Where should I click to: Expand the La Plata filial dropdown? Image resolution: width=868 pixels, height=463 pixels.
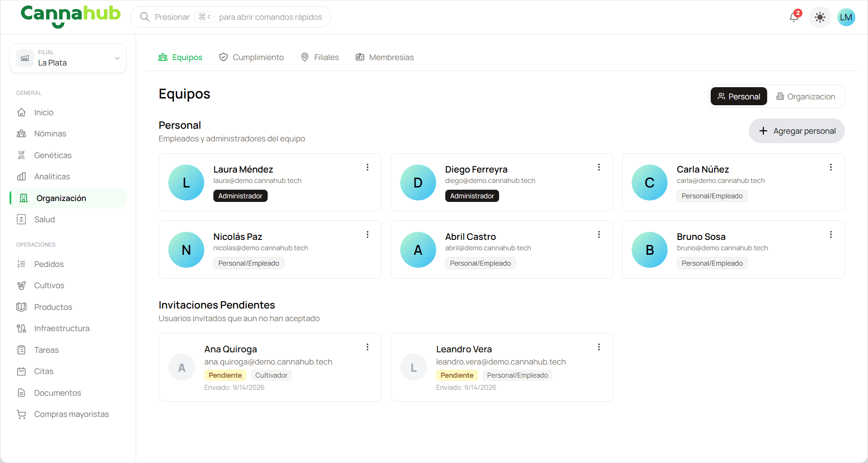point(68,58)
